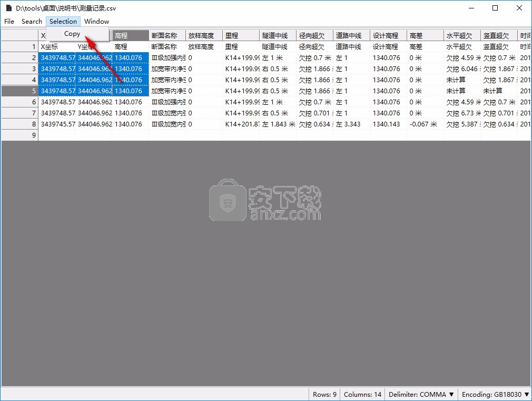Open the Search menu

[32, 22]
